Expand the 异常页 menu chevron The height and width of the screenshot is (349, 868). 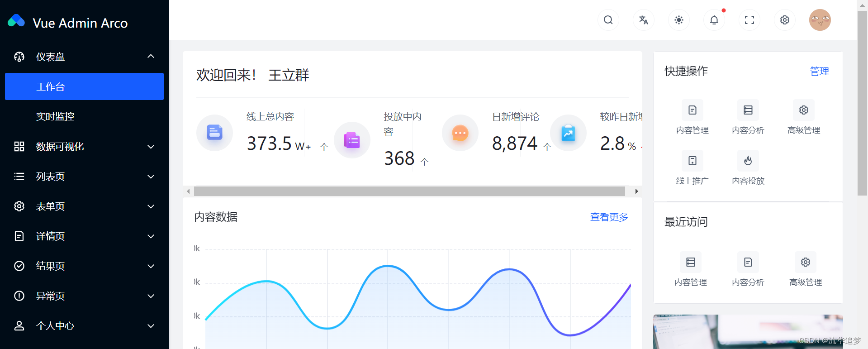pyautogui.click(x=151, y=296)
